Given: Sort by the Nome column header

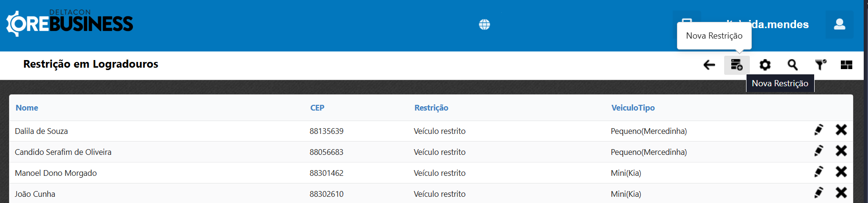Looking at the screenshot, I should (x=27, y=108).
